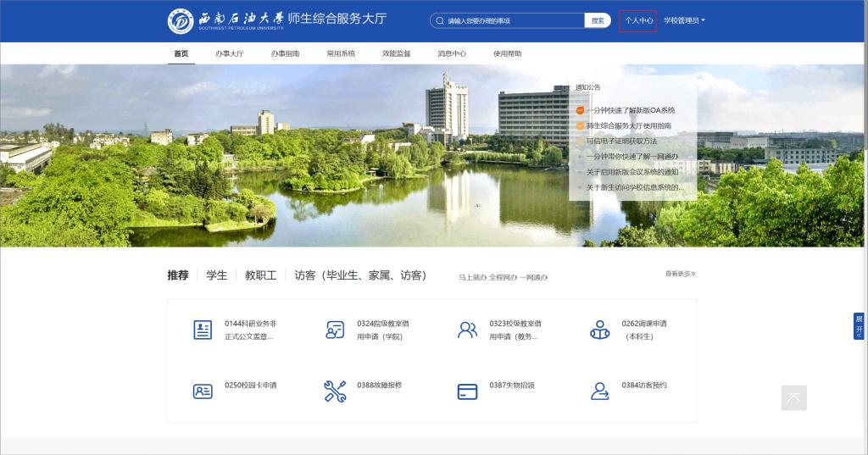
Task: Click the back-to-top arrow button
Action: click(793, 398)
